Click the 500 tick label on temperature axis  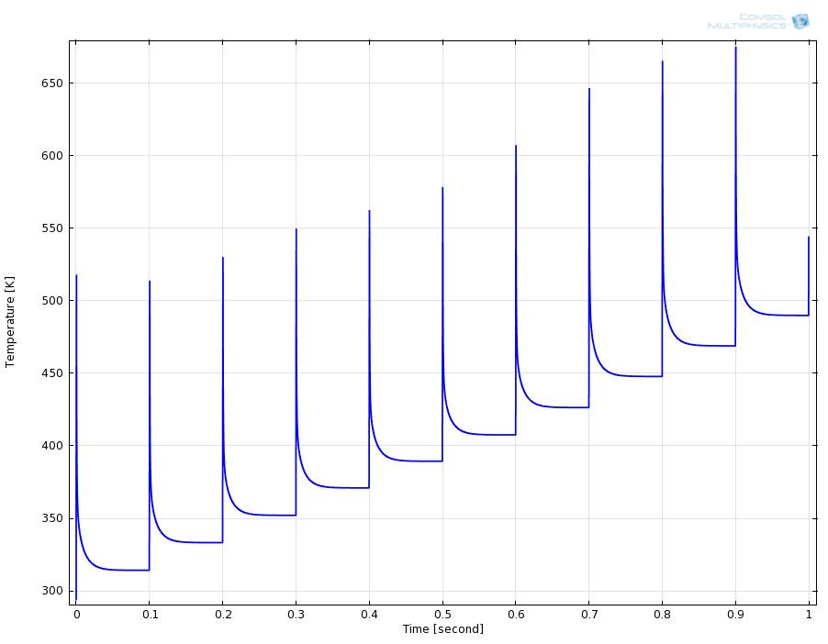[x=53, y=301]
